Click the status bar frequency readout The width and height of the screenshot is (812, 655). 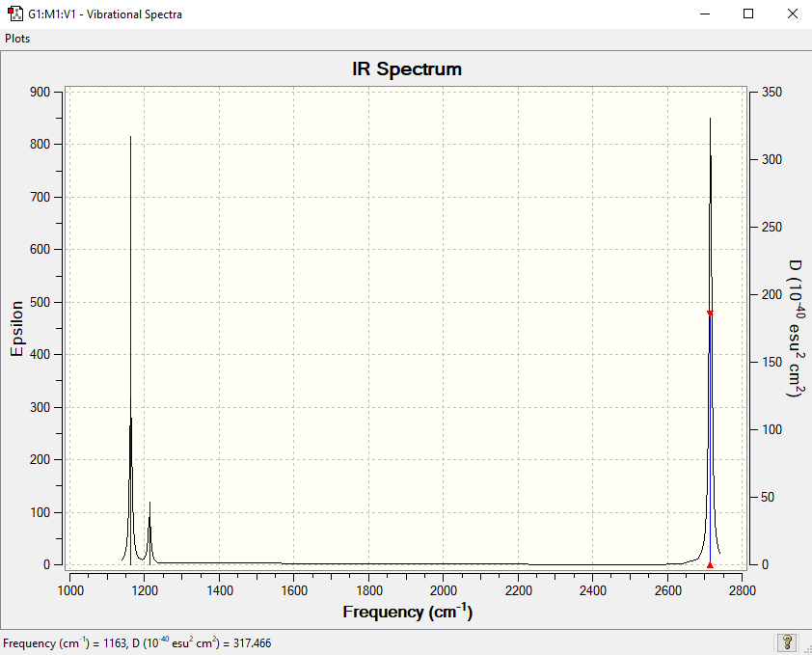(x=137, y=643)
